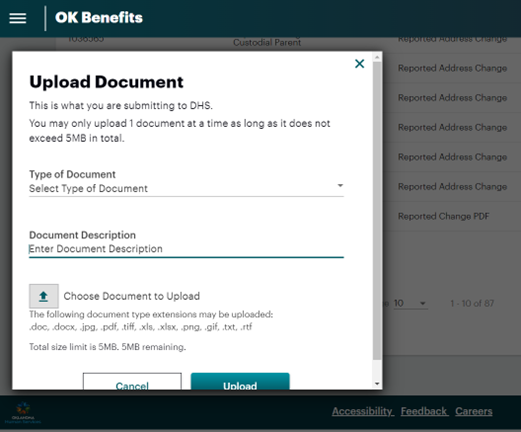Viewport: 521px width, 432px height.
Task: Click the Upload Document heading
Action: pos(106,82)
